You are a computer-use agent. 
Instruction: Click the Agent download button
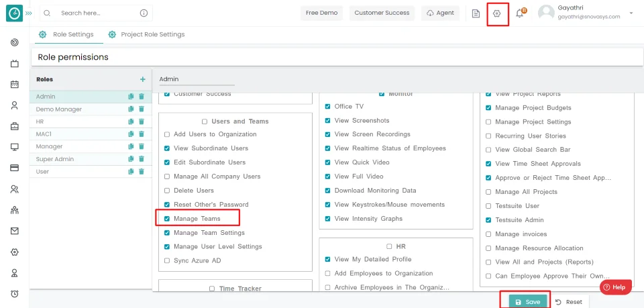(x=440, y=13)
